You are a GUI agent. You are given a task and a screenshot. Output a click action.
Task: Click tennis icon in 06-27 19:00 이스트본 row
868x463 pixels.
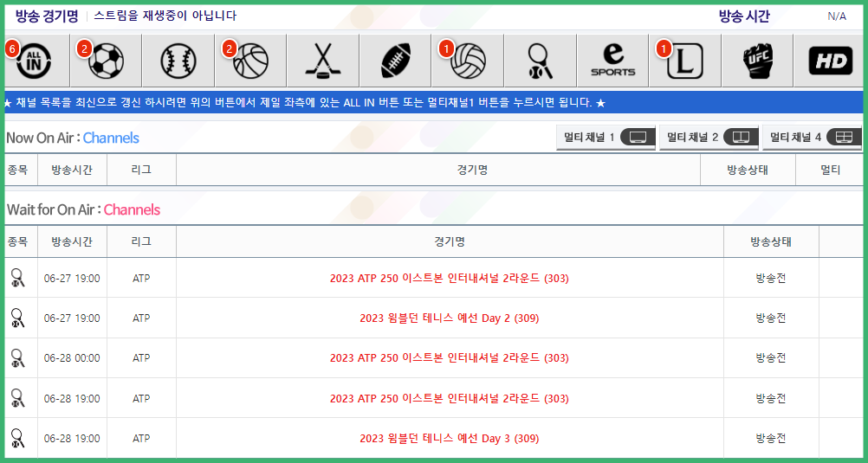pyautogui.click(x=18, y=278)
